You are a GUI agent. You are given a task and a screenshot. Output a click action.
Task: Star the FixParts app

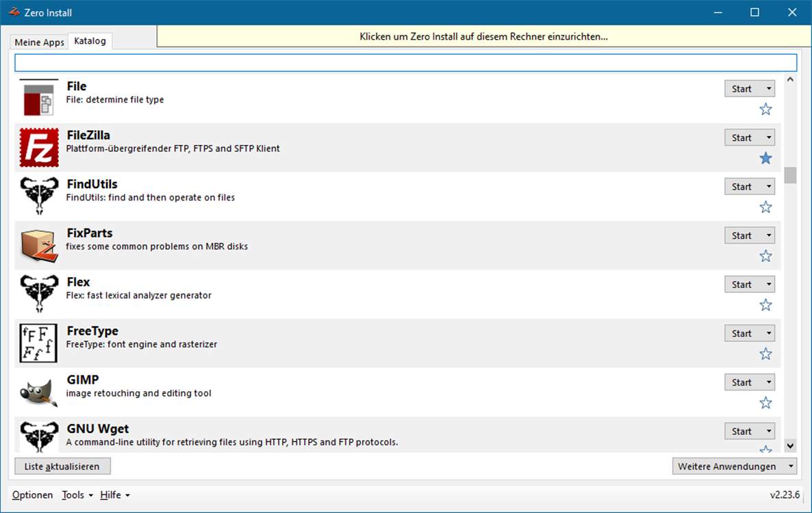click(765, 256)
